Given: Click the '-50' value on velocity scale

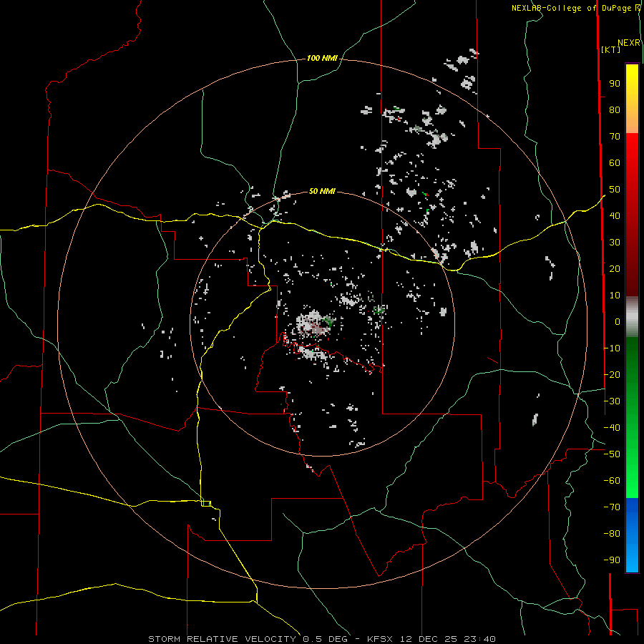Looking at the screenshot, I should pyautogui.click(x=612, y=454).
